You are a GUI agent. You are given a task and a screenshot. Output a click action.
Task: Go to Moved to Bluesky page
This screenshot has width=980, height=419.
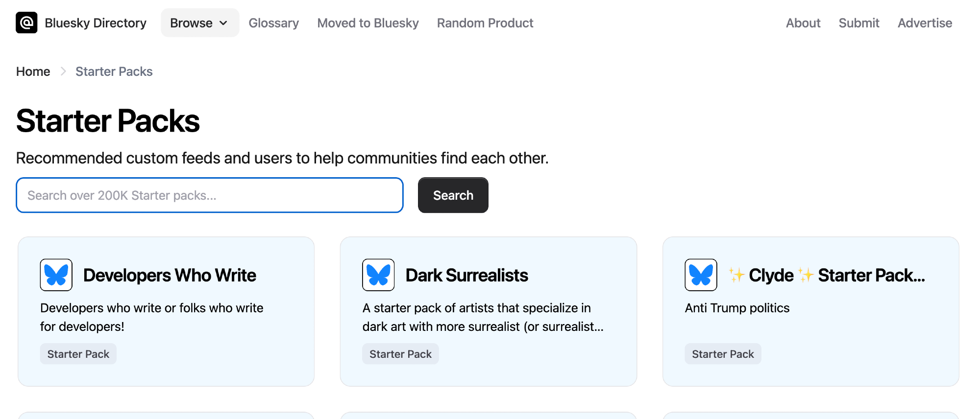tap(368, 23)
